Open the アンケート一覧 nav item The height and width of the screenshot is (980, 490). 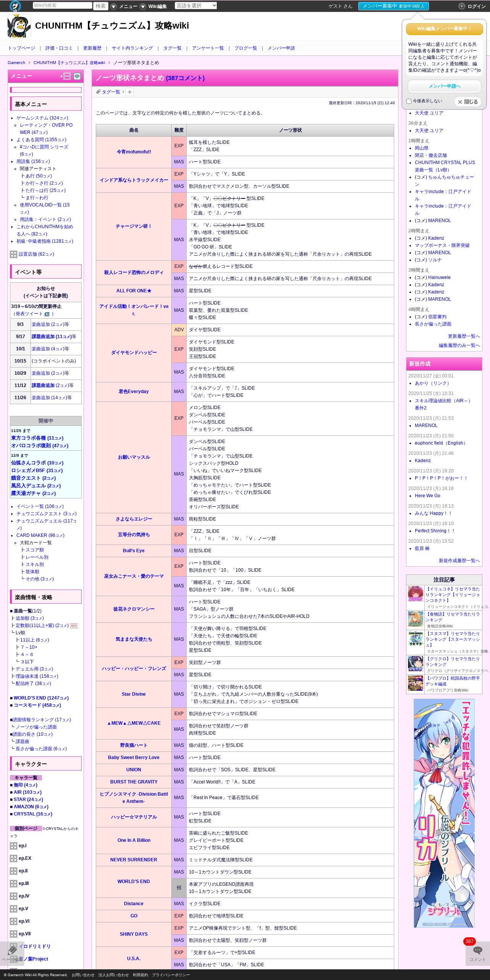[x=208, y=48]
